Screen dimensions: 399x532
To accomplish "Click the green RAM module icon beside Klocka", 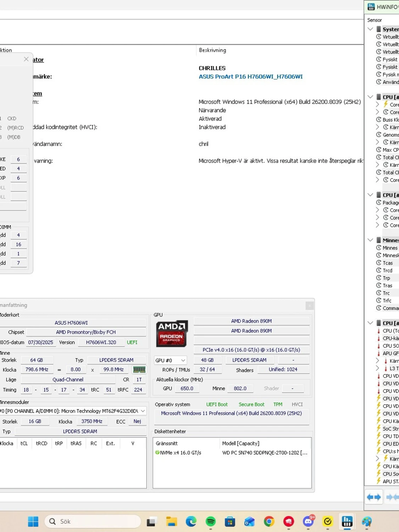I will 139,369.
